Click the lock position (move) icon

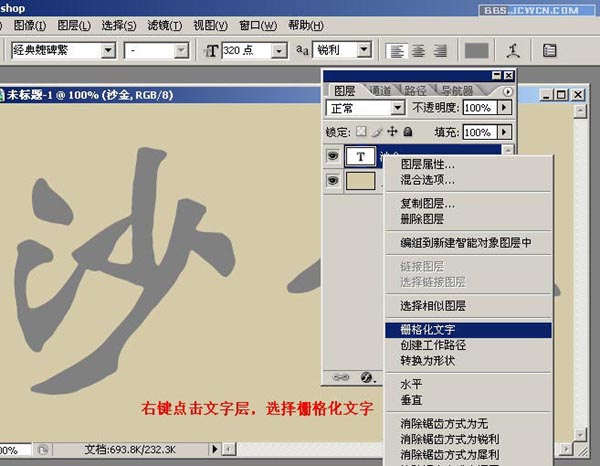393,131
